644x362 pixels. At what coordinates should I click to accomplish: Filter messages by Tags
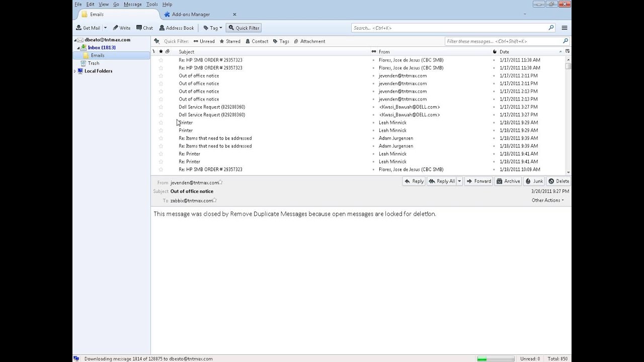click(281, 41)
